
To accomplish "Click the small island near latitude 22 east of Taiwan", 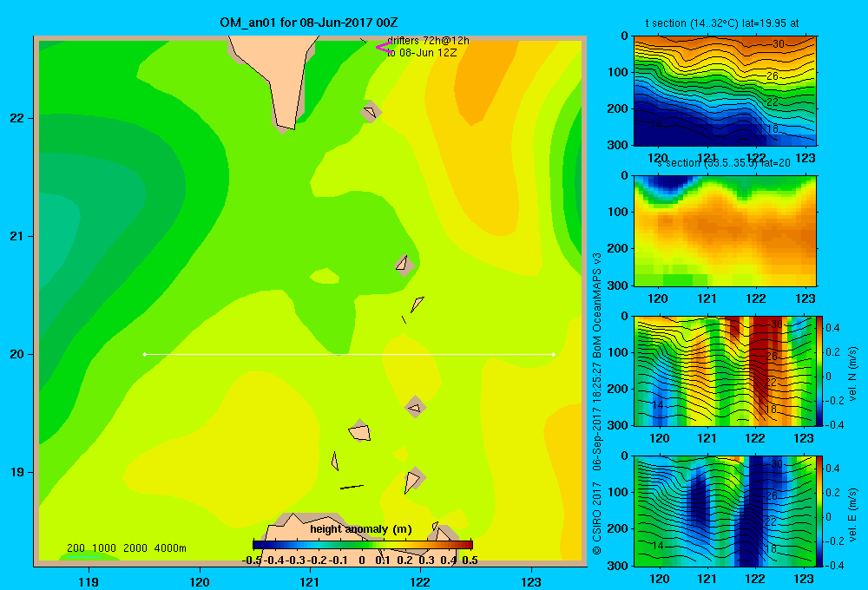I will pos(371,112).
